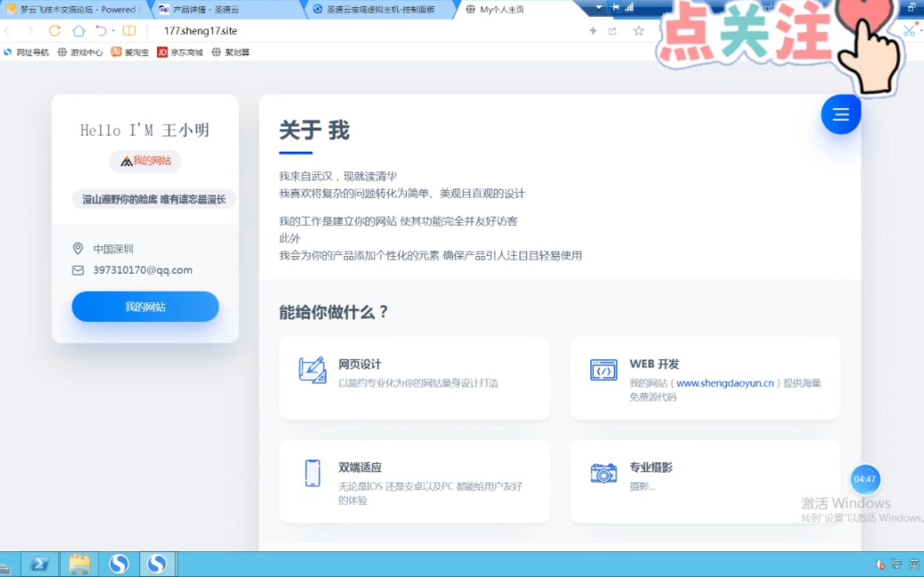Click the 网页设计 pen-and-paper icon
The height and width of the screenshot is (577, 924).
point(312,370)
